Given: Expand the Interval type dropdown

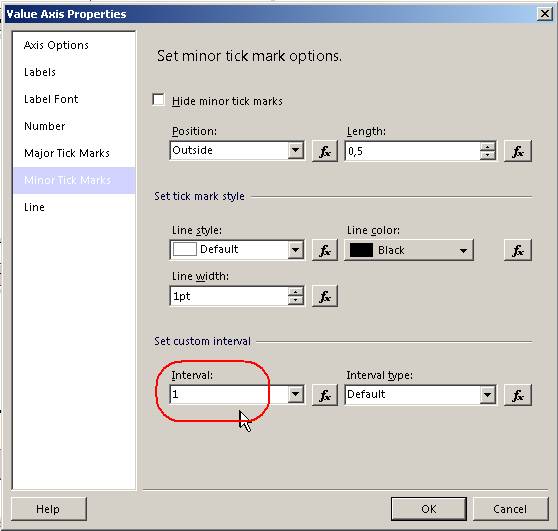Looking at the screenshot, I should click(488, 394).
